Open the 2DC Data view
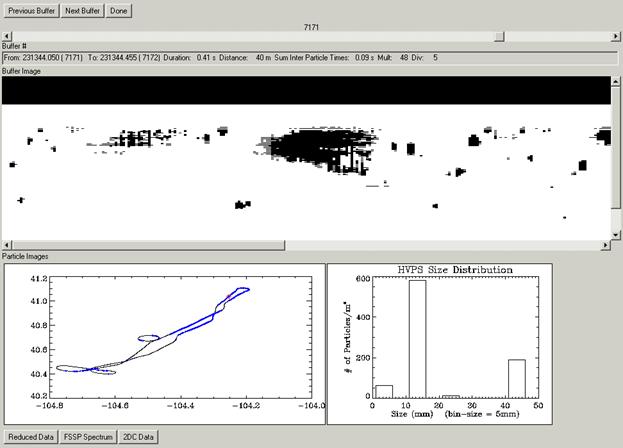The width and height of the screenshot is (623, 448). coord(138,437)
